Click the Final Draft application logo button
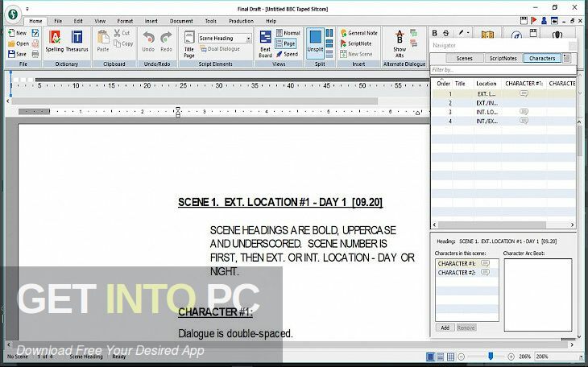The image size is (588, 367). point(13,15)
